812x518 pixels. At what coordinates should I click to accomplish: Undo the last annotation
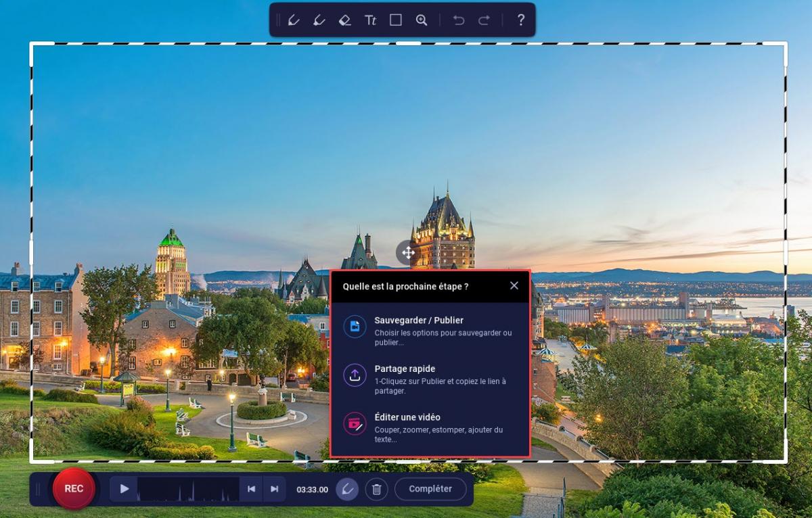[x=459, y=20]
